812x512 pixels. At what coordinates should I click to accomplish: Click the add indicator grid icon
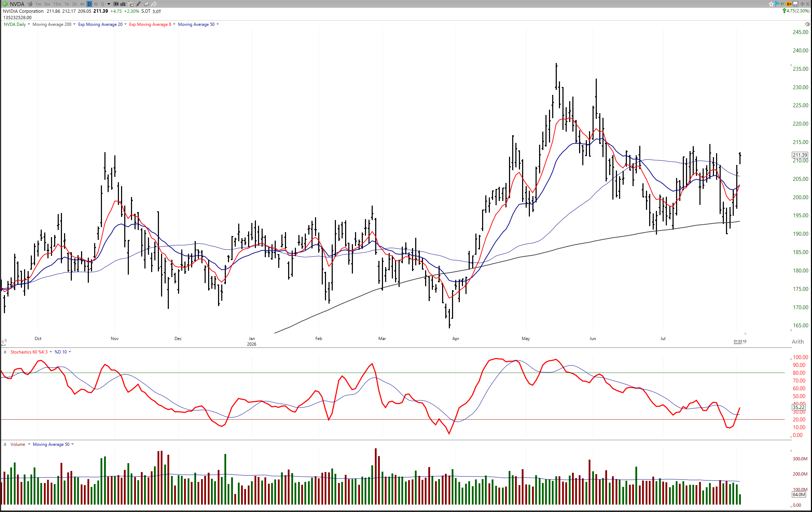click(x=131, y=4)
